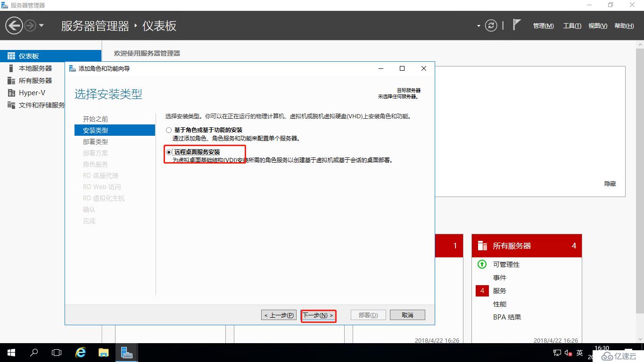Screen dimensions: 644x362
Task: Open the Windows Start menu
Action: point(11,353)
